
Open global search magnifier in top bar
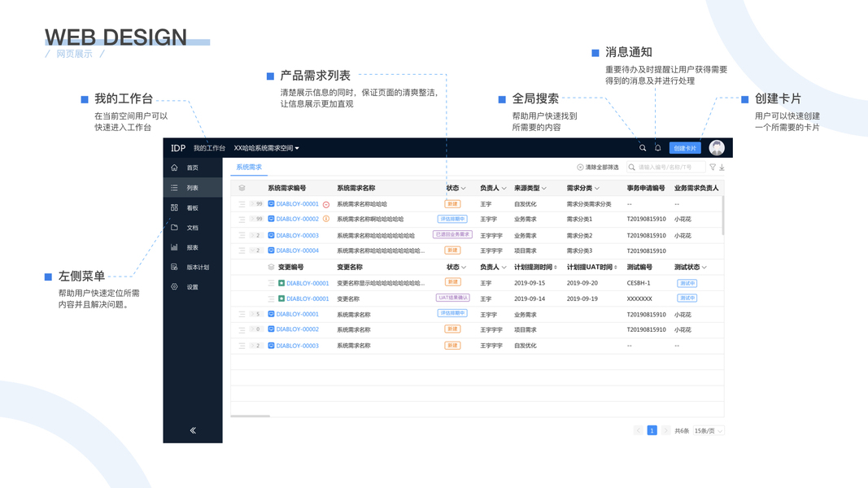tap(643, 148)
